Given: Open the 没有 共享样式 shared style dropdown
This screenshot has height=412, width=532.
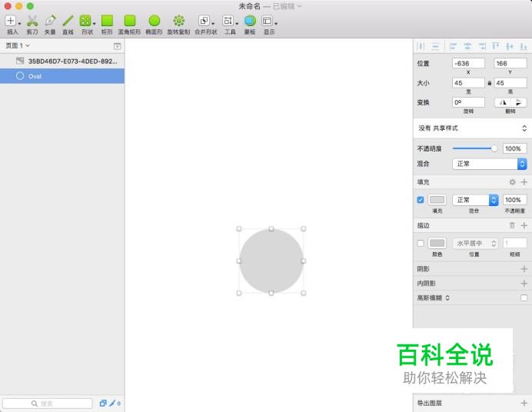Looking at the screenshot, I should [472, 128].
